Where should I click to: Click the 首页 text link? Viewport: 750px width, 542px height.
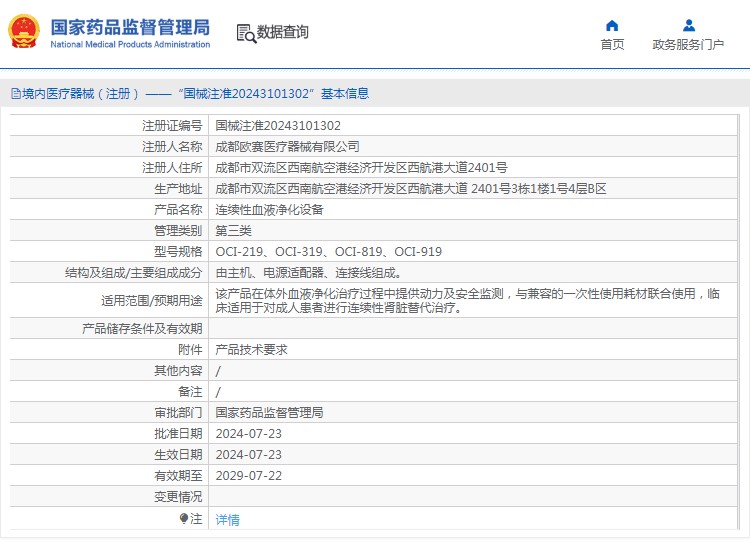(x=612, y=44)
